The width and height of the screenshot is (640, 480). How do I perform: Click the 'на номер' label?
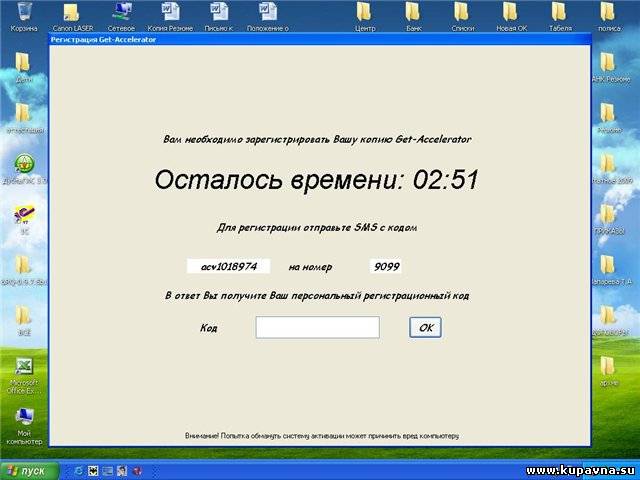[310, 267]
